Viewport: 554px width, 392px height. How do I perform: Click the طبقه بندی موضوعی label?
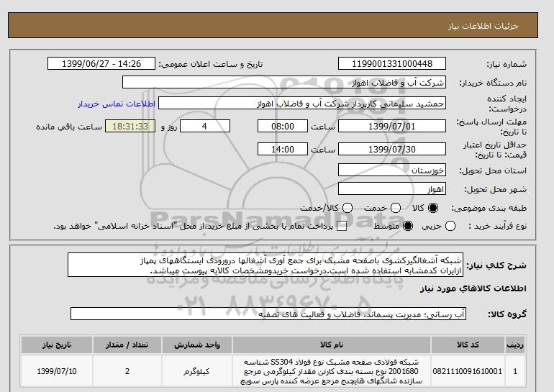489,209
